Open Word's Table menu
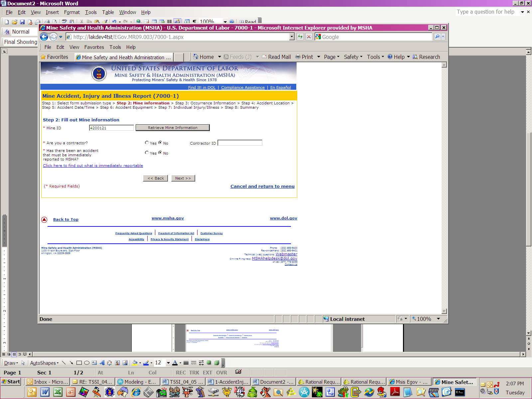 (x=108, y=12)
